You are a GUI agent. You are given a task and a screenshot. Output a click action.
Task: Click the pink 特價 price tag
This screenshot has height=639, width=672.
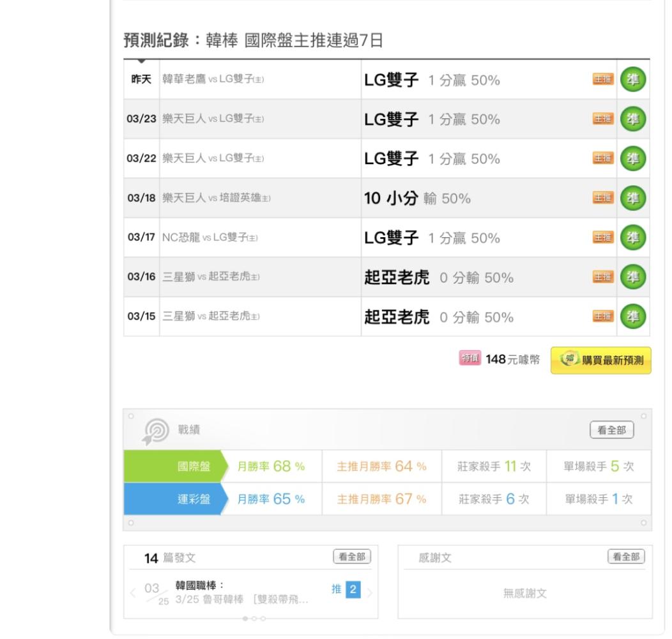coord(470,358)
